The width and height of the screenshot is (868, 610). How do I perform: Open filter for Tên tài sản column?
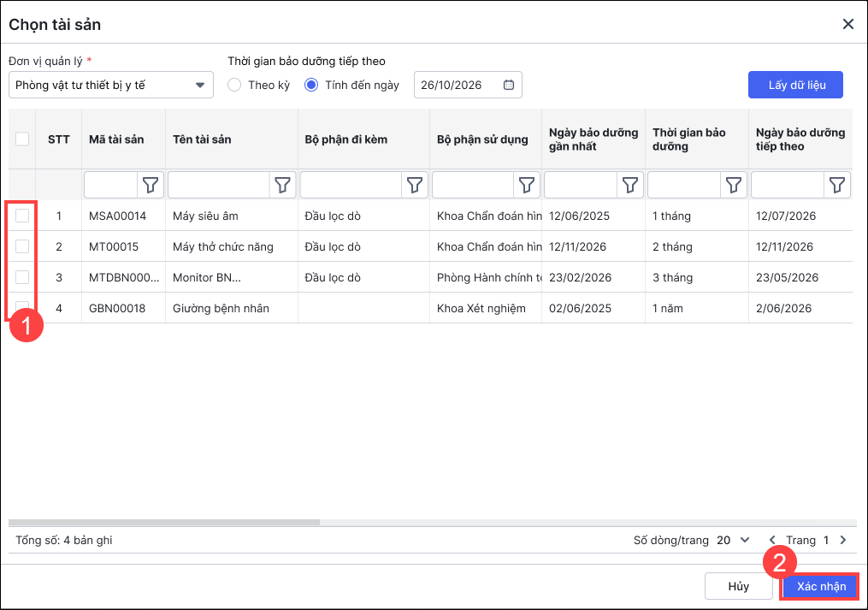pyautogui.click(x=283, y=185)
